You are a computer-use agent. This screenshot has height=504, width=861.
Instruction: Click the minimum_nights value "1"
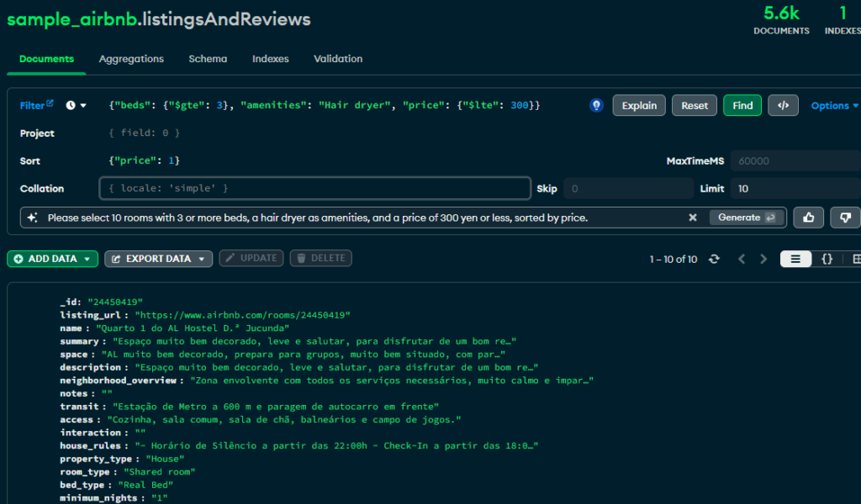(159, 498)
